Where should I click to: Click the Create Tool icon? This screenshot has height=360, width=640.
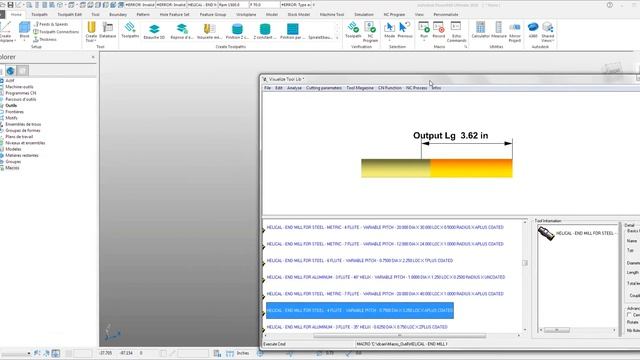(x=91, y=31)
